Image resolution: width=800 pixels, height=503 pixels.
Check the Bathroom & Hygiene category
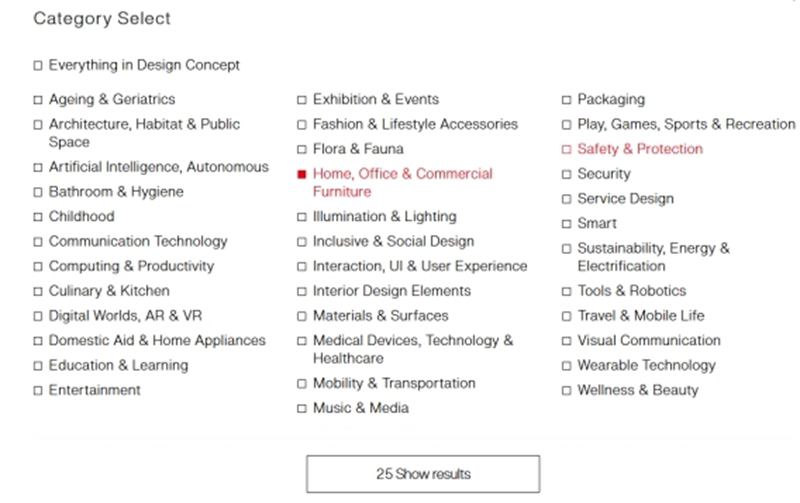[38, 192]
